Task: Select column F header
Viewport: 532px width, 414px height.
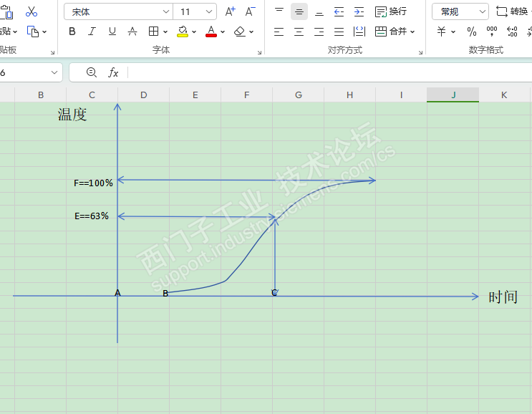Action: pyautogui.click(x=246, y=95)
